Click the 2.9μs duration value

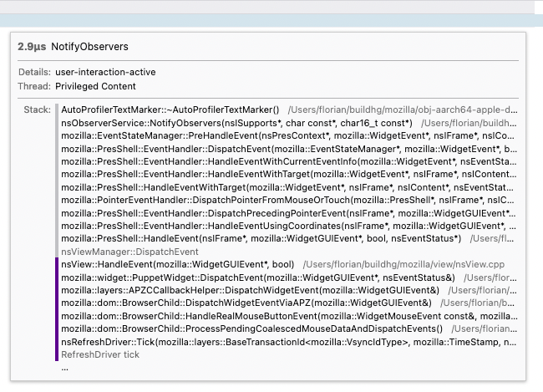click(x=32, y=47)
